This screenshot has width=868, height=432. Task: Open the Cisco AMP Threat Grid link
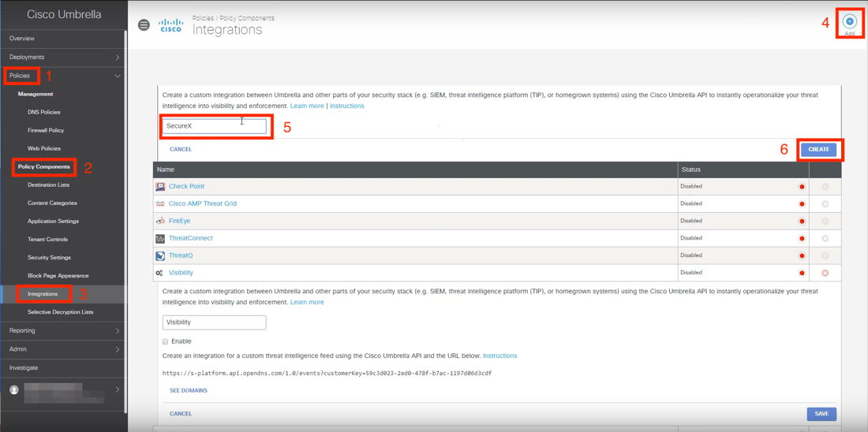point(203,203)
